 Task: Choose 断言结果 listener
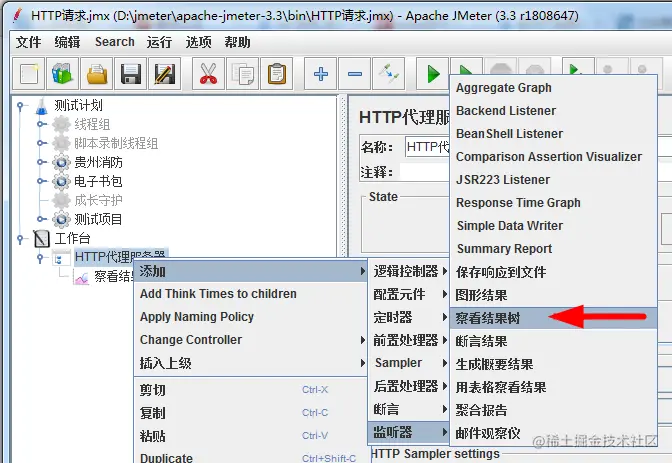click(x=553, y=341)
